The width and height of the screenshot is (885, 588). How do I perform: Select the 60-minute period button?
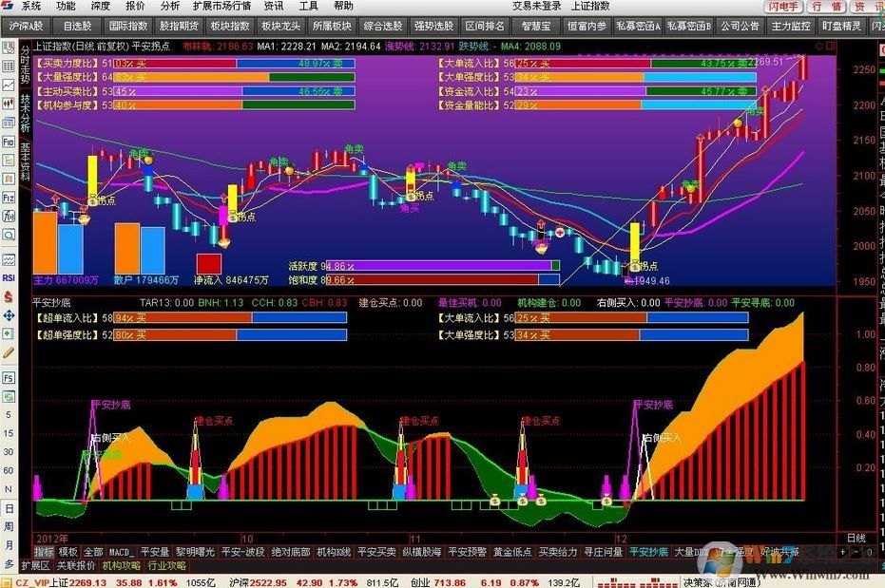(9, 471)
